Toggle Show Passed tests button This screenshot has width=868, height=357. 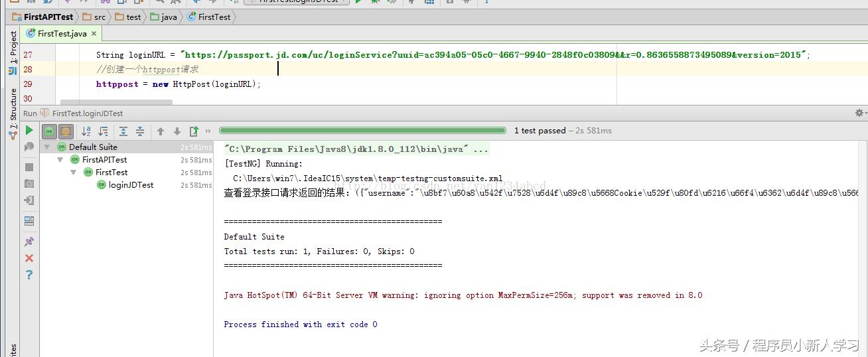(49, 131)
